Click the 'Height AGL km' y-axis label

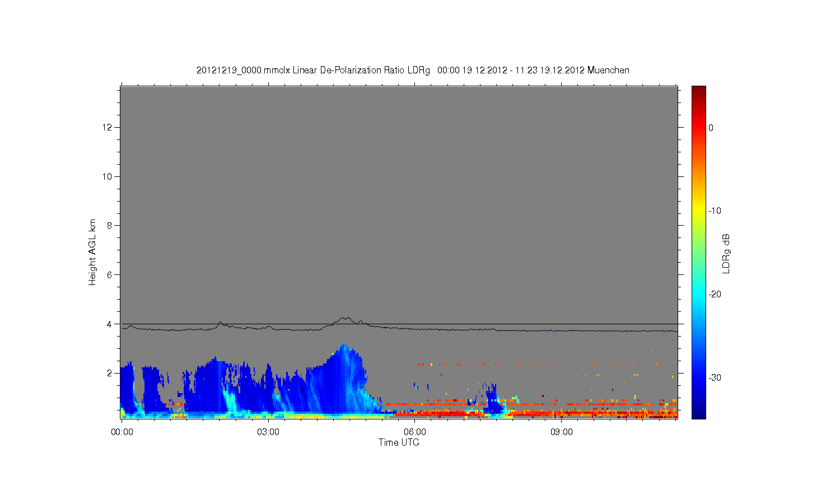92,252
